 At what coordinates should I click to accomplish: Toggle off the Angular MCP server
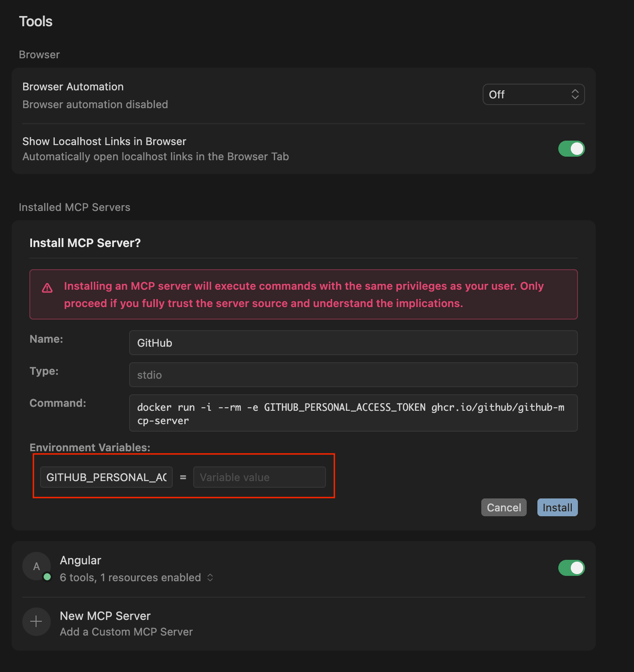tap(571, 568)
